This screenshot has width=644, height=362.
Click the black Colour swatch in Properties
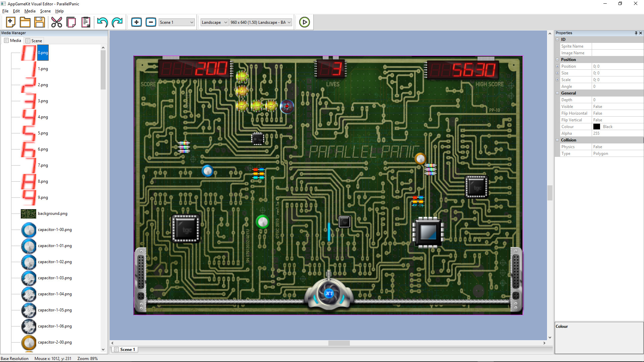pos(597,126)
